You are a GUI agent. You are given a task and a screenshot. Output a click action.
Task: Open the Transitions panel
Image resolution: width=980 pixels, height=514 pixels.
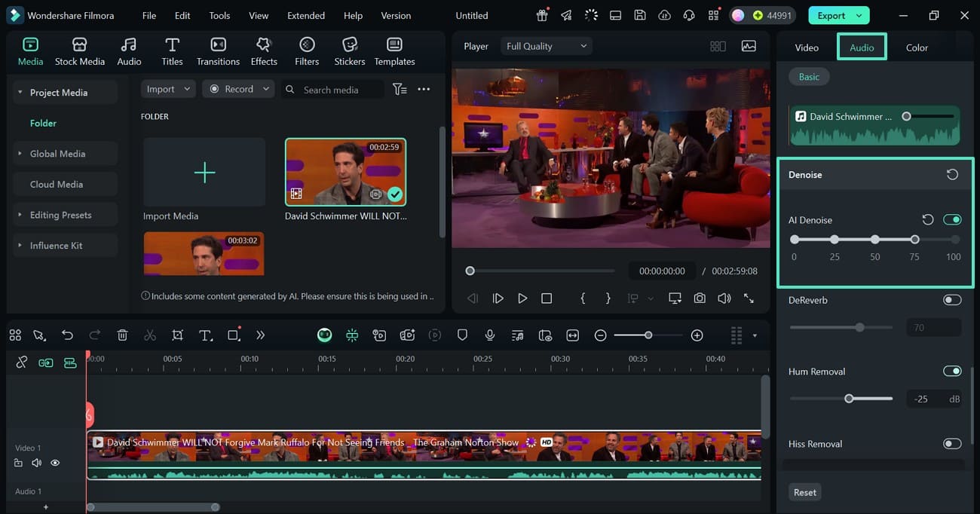218,51
